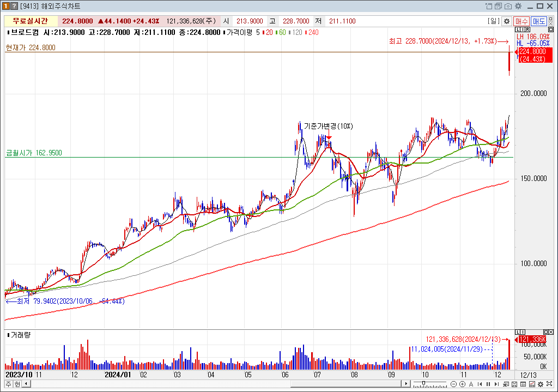Click the save diskette icon in bottom toolbar
This screenshot has height=392, width=558.
pyautogui.click(x=514, y=384)
